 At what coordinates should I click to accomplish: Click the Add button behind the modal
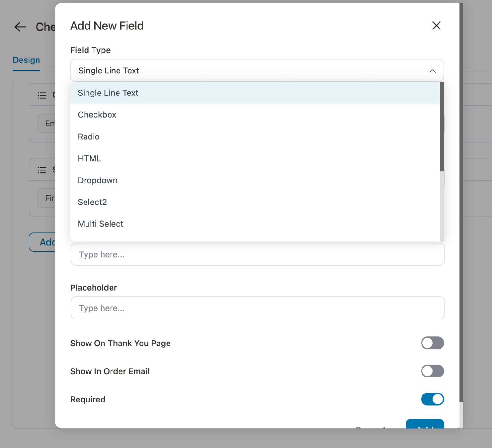(x=47, y=242)
